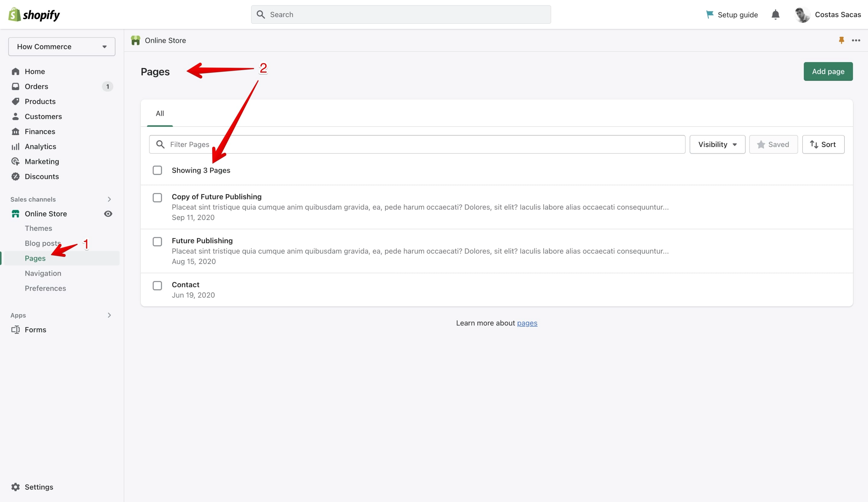
Task: Open the Contact page
Action: (x=186, y=285)
